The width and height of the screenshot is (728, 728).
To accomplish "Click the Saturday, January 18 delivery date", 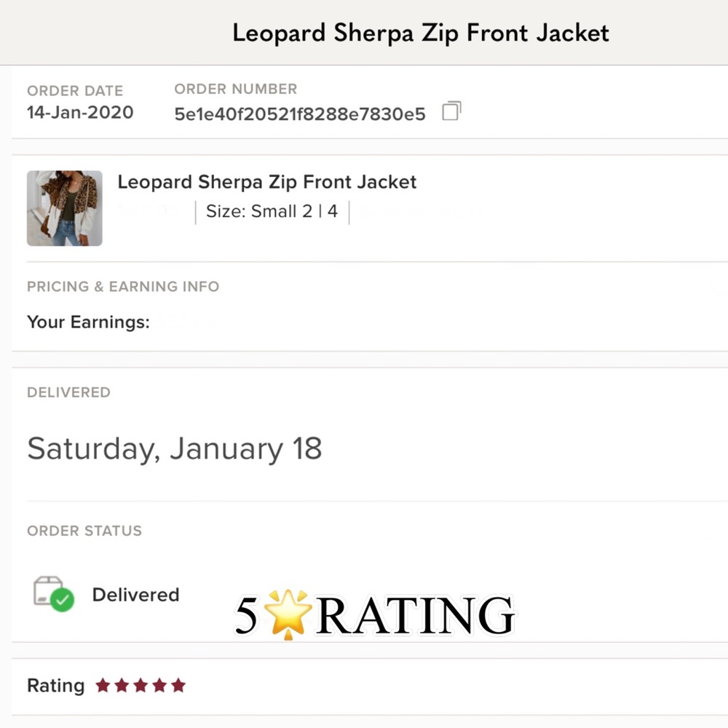I will click(x=175, y=448).
